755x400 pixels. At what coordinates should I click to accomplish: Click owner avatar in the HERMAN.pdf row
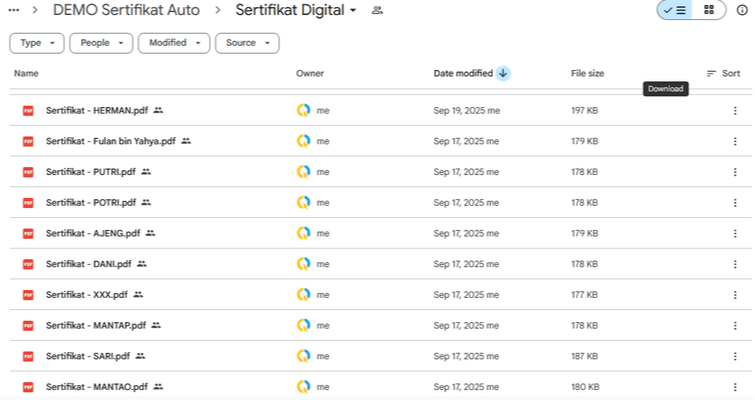tap(303, 111)
